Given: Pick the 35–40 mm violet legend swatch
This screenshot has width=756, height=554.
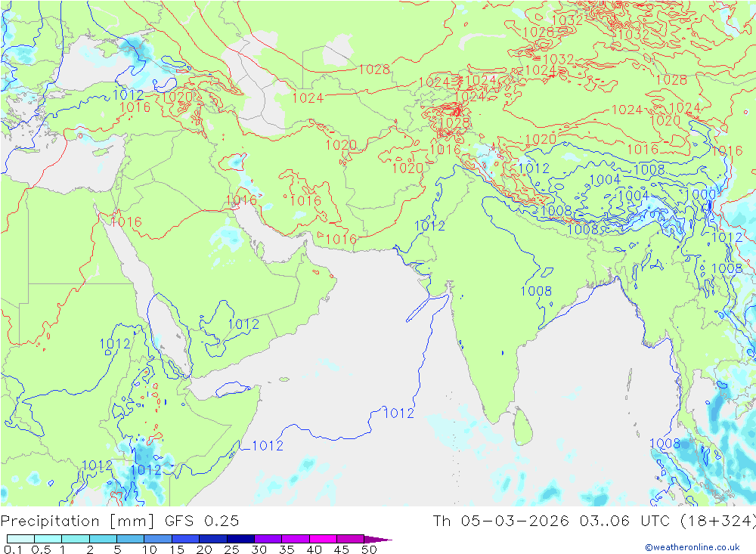Looking at the screenshot, I should (x=296, y=539).
